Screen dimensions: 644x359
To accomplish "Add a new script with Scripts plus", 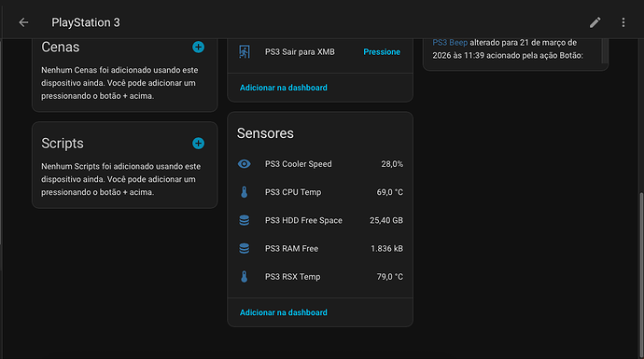I will click(199, 144).
